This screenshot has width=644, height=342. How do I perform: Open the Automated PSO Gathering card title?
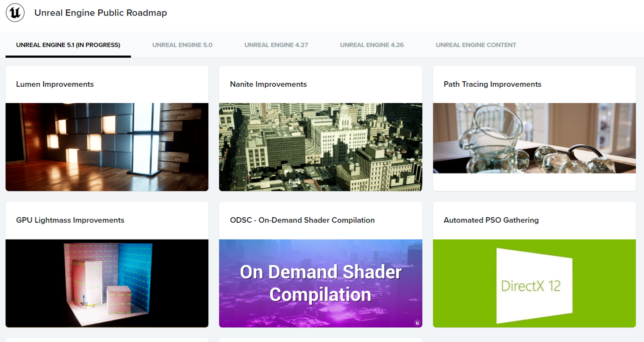pos(491,220)
